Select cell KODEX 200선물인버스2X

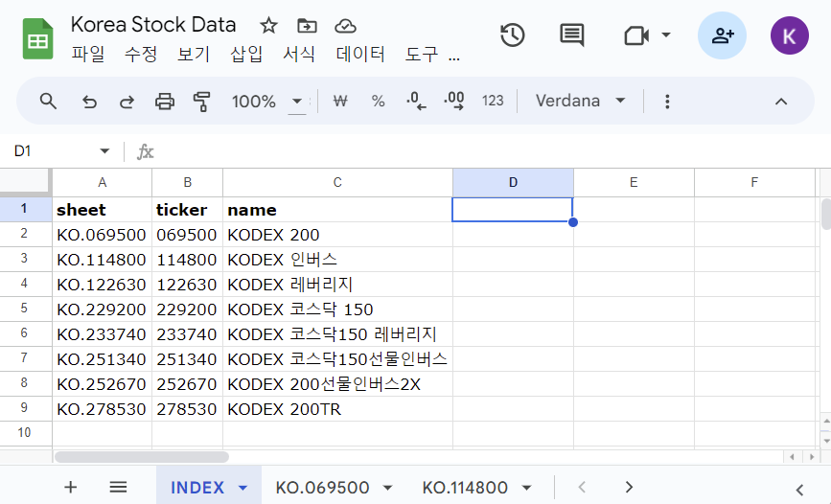coord(337,384)
